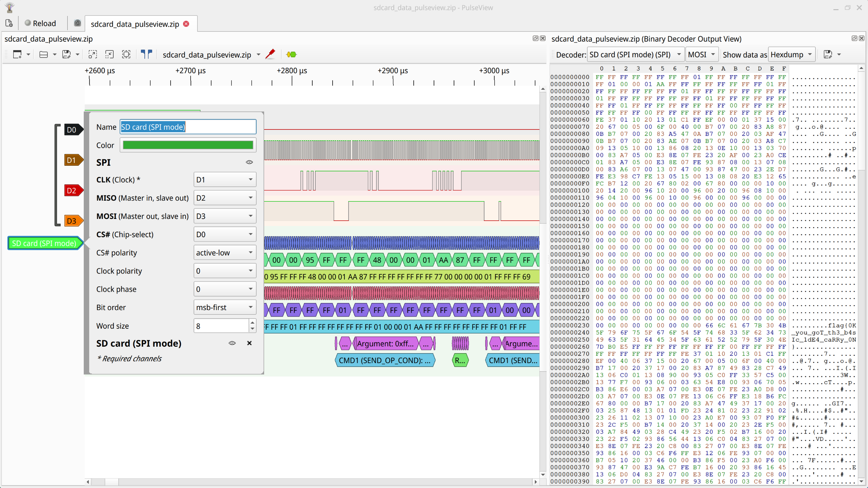
Task: Click the hexdump scrollbar down arrow
Action: click(862, 481)
